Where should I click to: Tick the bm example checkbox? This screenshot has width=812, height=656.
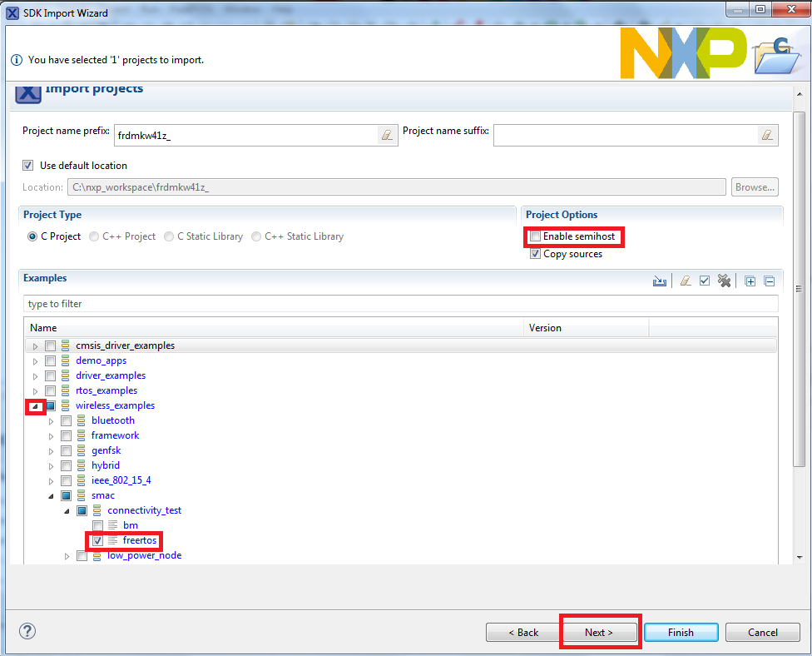(x=97, y=525)
